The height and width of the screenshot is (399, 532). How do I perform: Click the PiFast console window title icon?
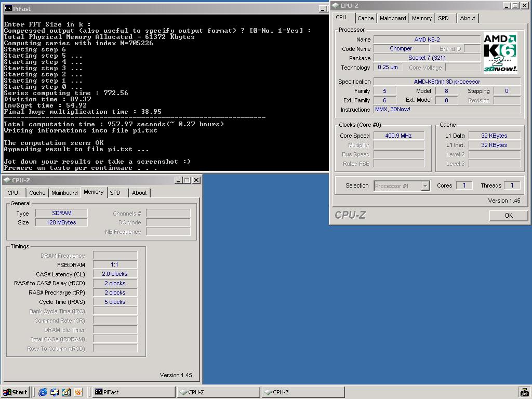click(8, 8)
